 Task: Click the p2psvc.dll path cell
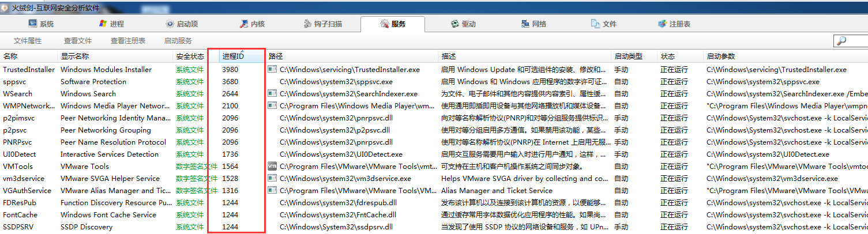click(x=336, y=130)
